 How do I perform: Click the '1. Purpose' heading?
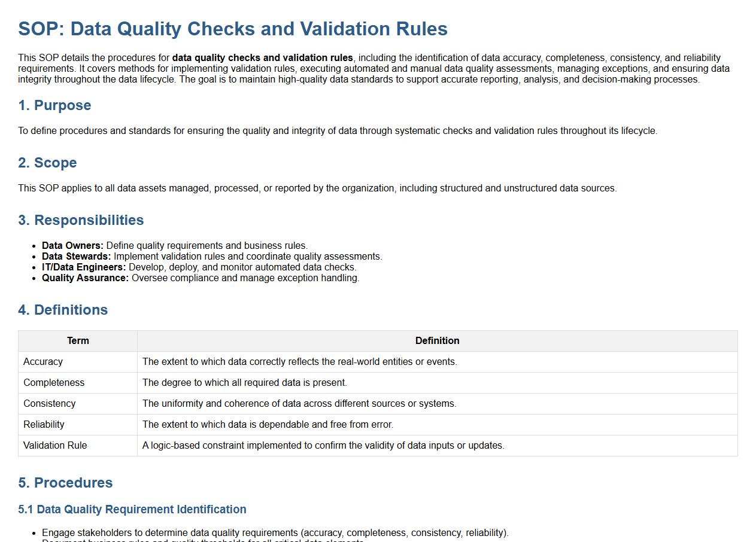54,105
